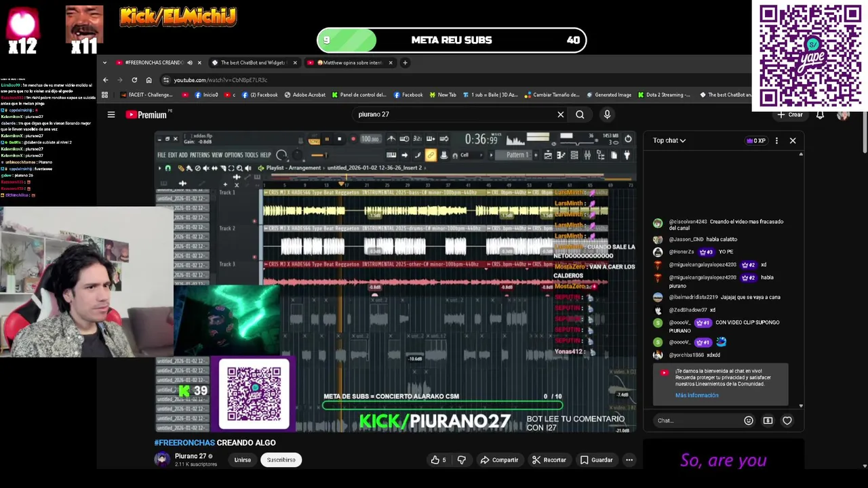The image size is (868, 488).
Task: Like the video with thumbs up
Action: [x=439, y=460]
